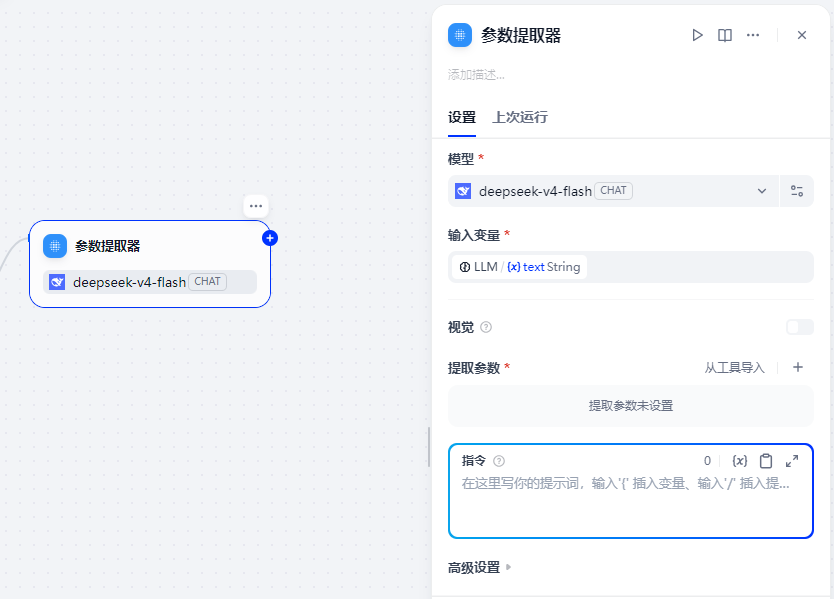Switch to the 上次运行 tab
Image resolution: width=834 pixels, height=599 pixels.
coord(520,117)
